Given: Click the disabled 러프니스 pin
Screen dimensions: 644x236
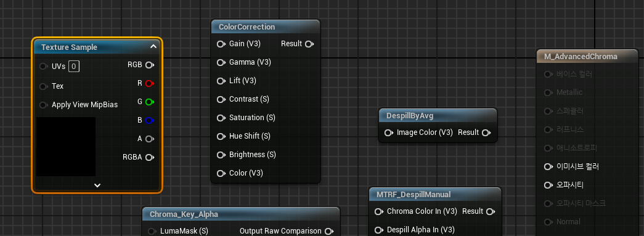Looking at the screenshot, I should point(548,129).
